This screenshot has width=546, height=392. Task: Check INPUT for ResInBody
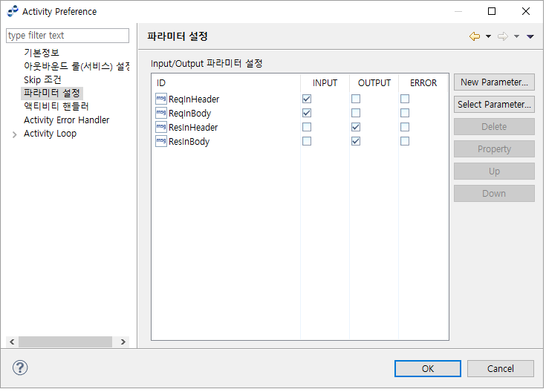coord(307,141)
